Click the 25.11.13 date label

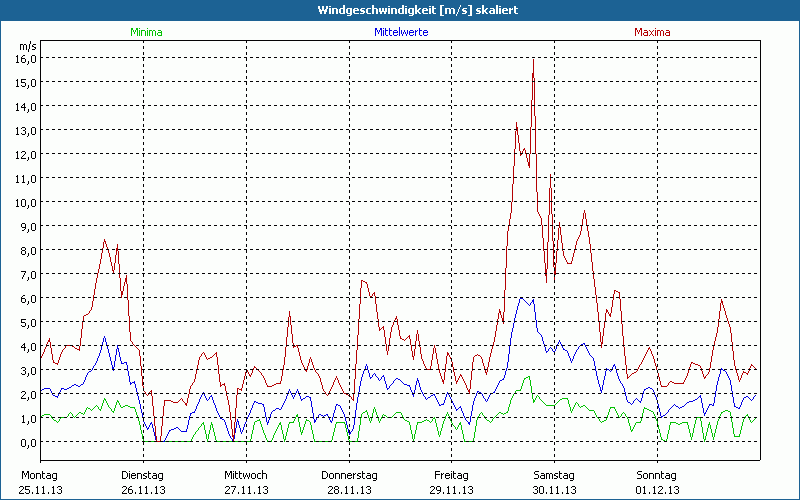click(x=41, y=490)
